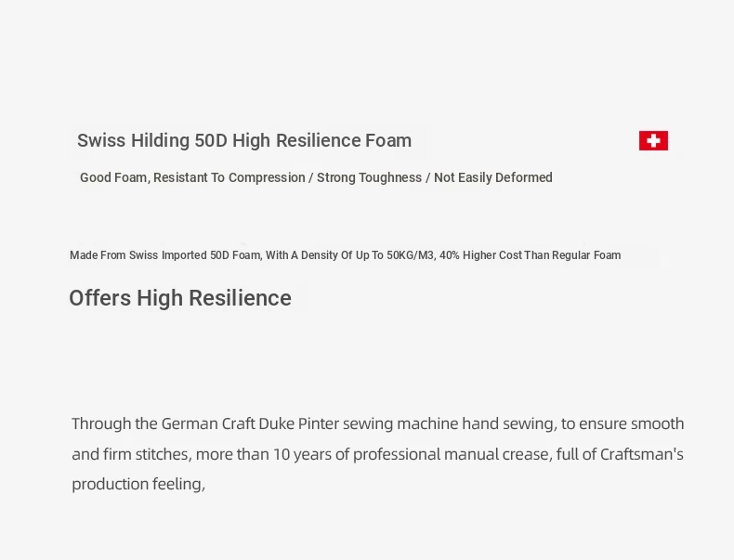Click the "production feeling," last line
The height and width of the screenshot is (560, 734).
[x=138, y=484]
